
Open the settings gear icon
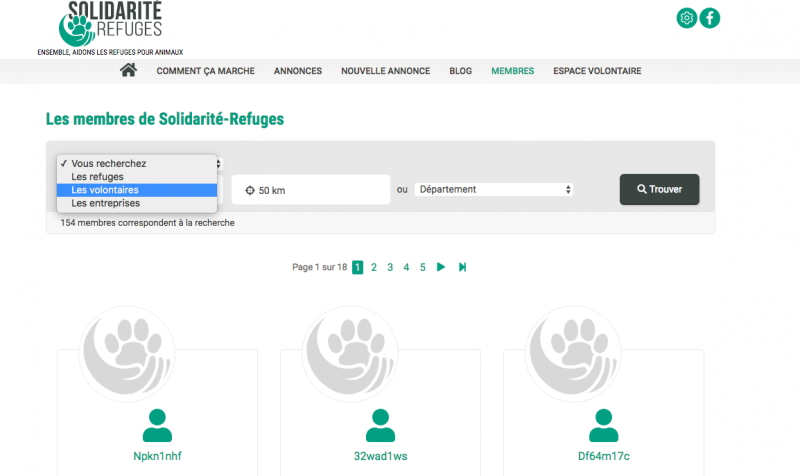point(687,18)
